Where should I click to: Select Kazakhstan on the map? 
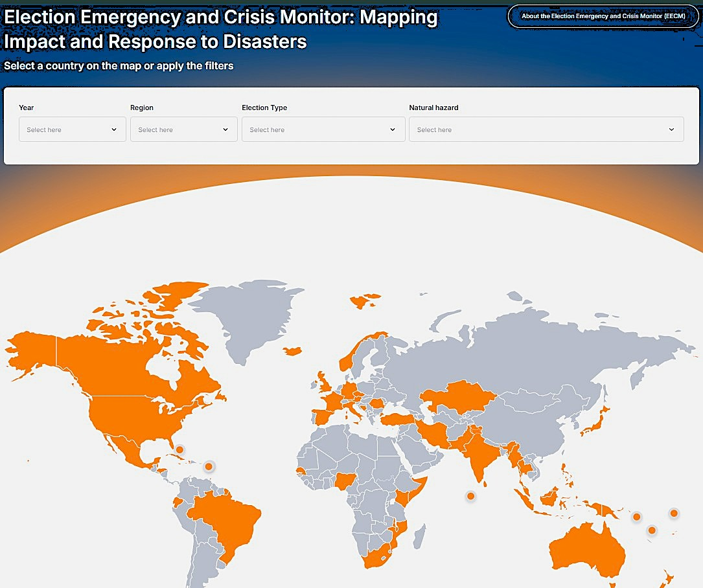pyautogui.click(x=457, y=395)
